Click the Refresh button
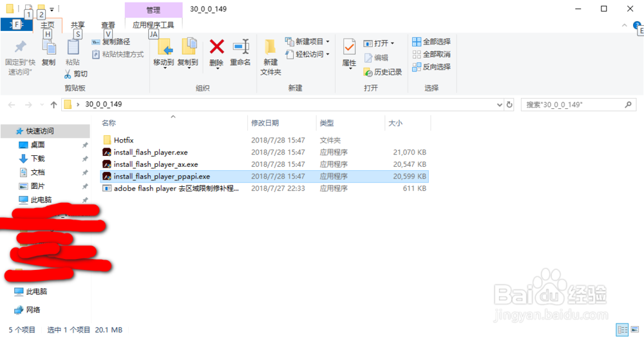Screen dimensions: 644x337 509,105
